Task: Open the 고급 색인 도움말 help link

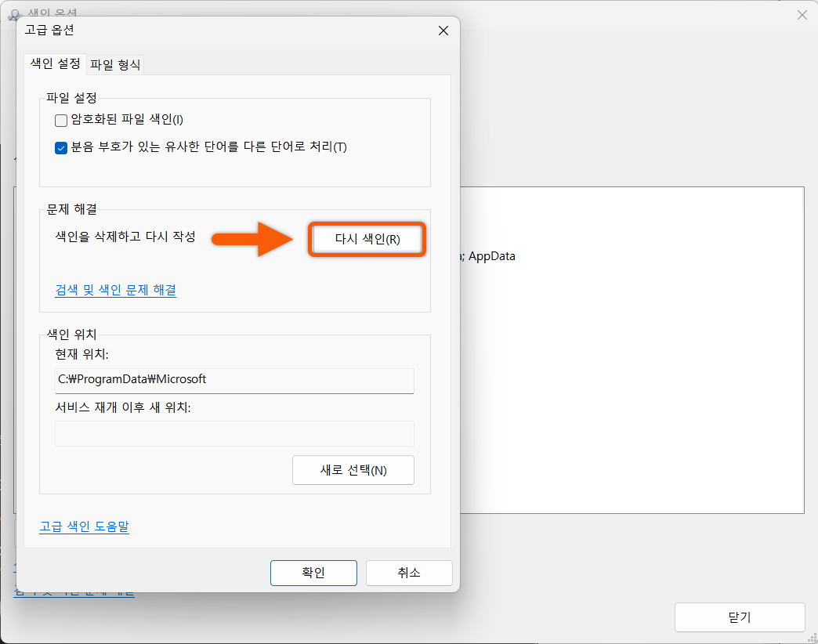Action: (x=83, y=526)
